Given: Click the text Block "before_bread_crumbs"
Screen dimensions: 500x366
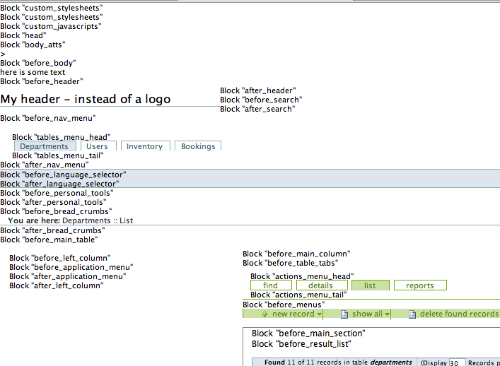Looking at the screenshot, I should click(56, 211).
